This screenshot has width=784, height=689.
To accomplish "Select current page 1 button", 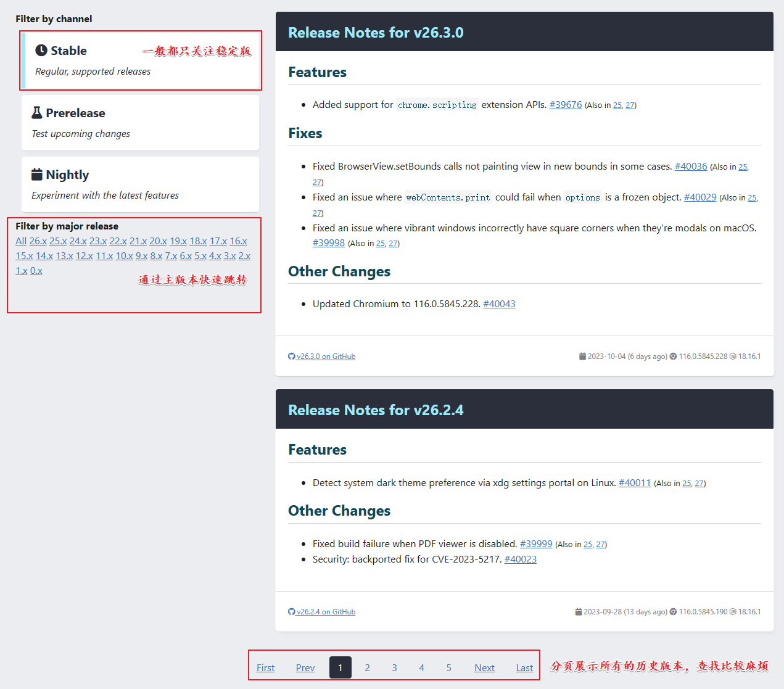I will pyautogui.click(x=340, y=667).
